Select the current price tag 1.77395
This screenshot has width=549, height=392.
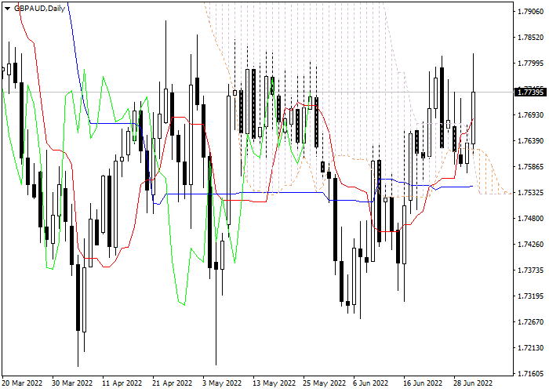tap(530, 93)
